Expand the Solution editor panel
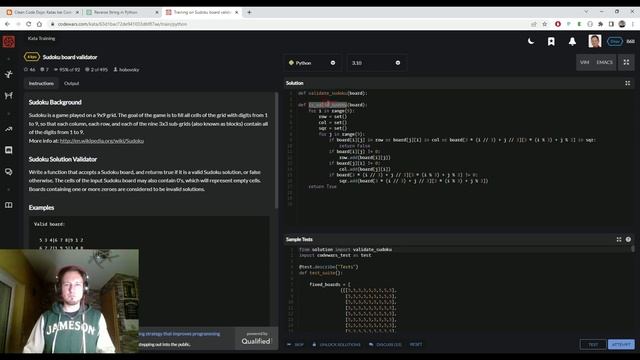The height and width of the screenshot is (360, 640). click(x=628, y=83)
